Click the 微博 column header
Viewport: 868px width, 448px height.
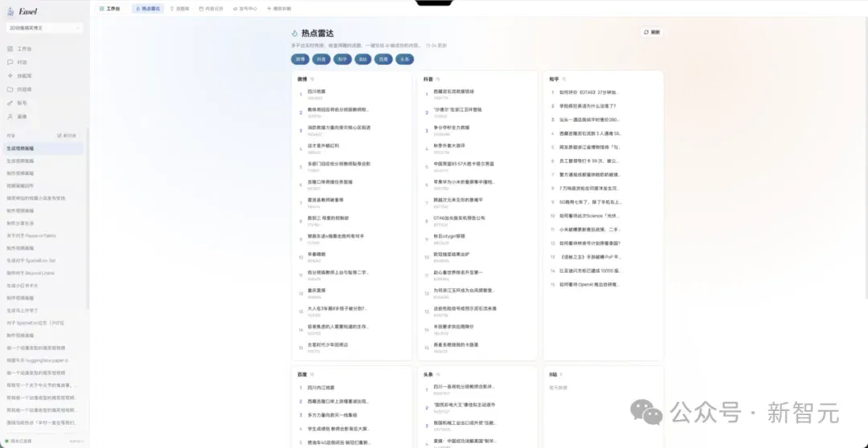click(x=302, y=79)
